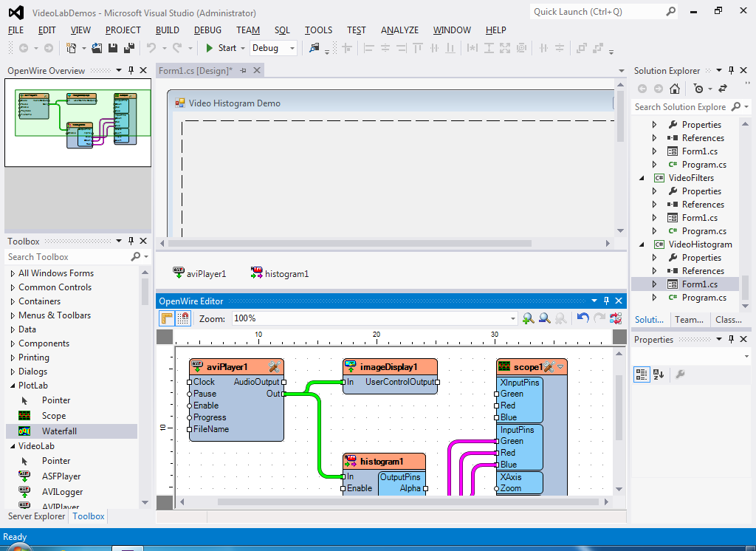Open the TOOLS menu
The width and height of the screenshot is (756, 551).
pos(318,30)
